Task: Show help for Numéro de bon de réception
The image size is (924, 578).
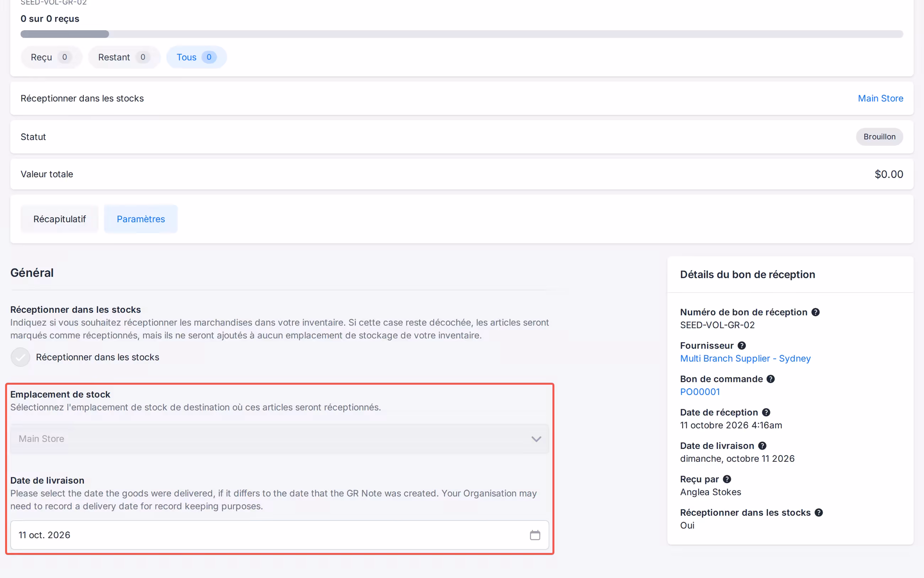Action: pyautogui.click(x=816, y=312)
